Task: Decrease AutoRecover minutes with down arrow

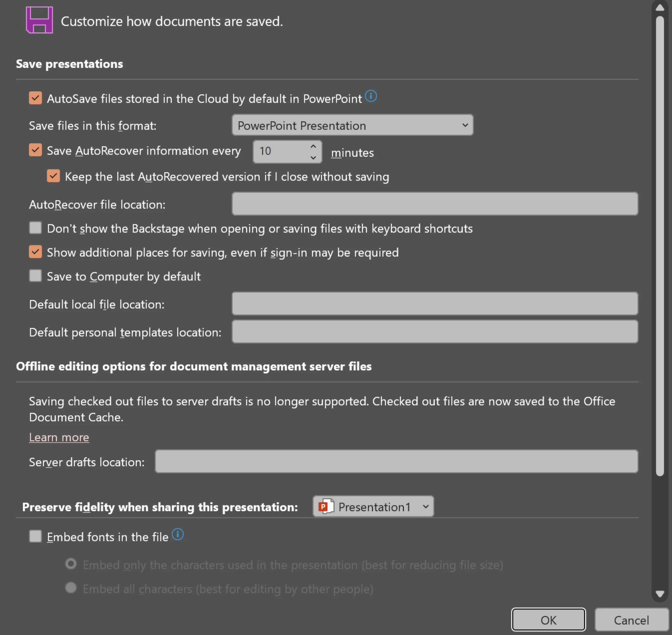Action: pyautogui.click(x=313, y=158)
